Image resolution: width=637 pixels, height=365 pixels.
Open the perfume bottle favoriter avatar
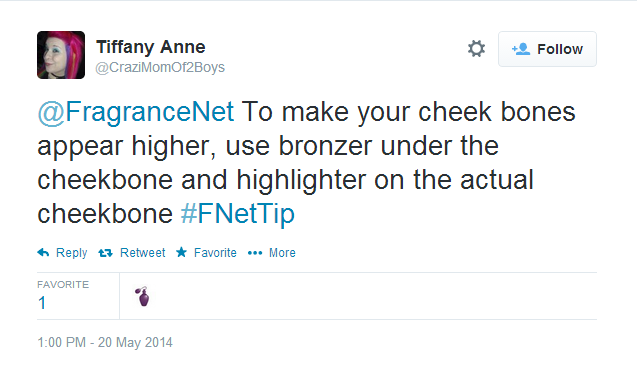click(143, 296)
